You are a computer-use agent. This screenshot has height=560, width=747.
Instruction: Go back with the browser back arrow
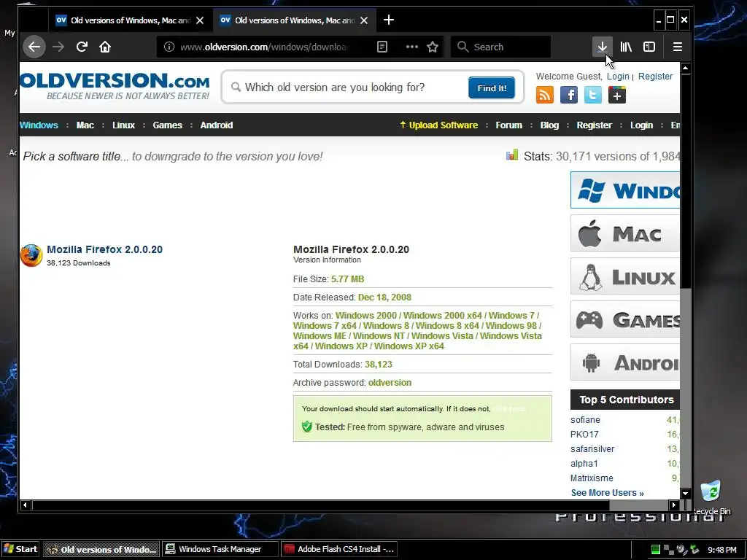tap(34, 47)
